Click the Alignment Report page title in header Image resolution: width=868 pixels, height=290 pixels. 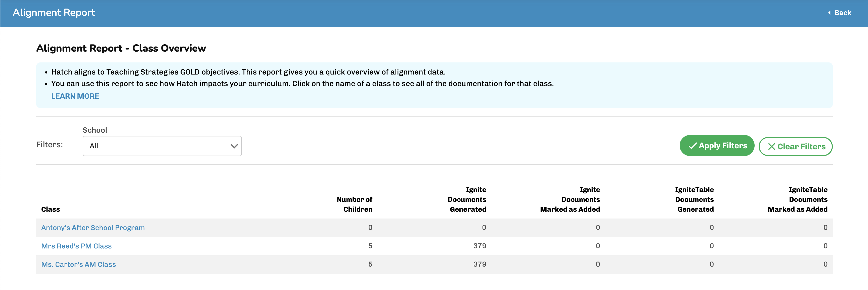[54, 13]
